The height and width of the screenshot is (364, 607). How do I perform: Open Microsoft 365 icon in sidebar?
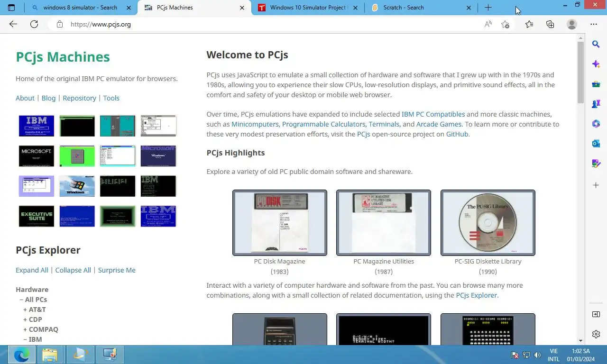pyautogui.click(x=596, y=124)
